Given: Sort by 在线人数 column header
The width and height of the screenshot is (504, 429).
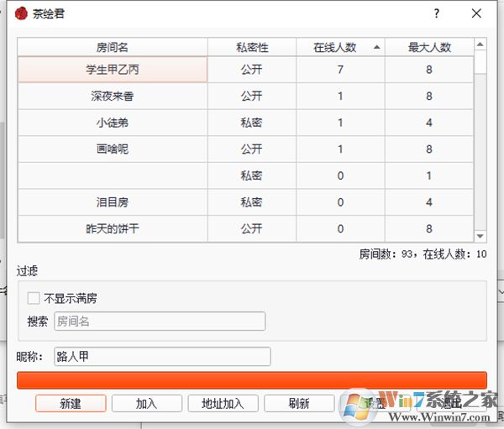Looking at the screenshot, I should tap(341, 48).
